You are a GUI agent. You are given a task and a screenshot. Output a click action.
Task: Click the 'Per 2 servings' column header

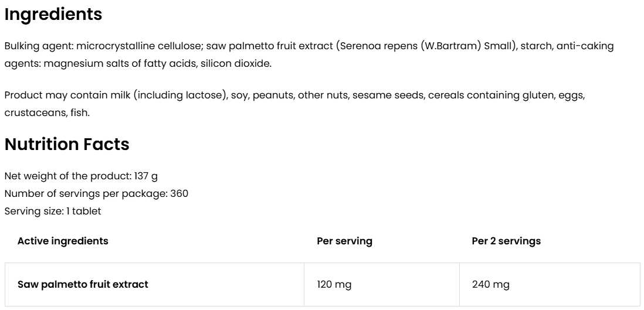point(506,241)
